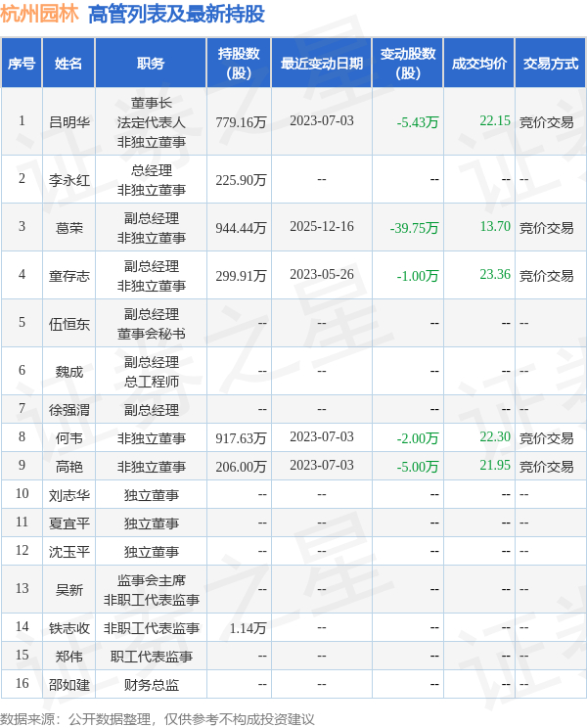Click 吕明华's change date 2023-07-03
This screenshot has width=587, height=728.
[322, 120]
